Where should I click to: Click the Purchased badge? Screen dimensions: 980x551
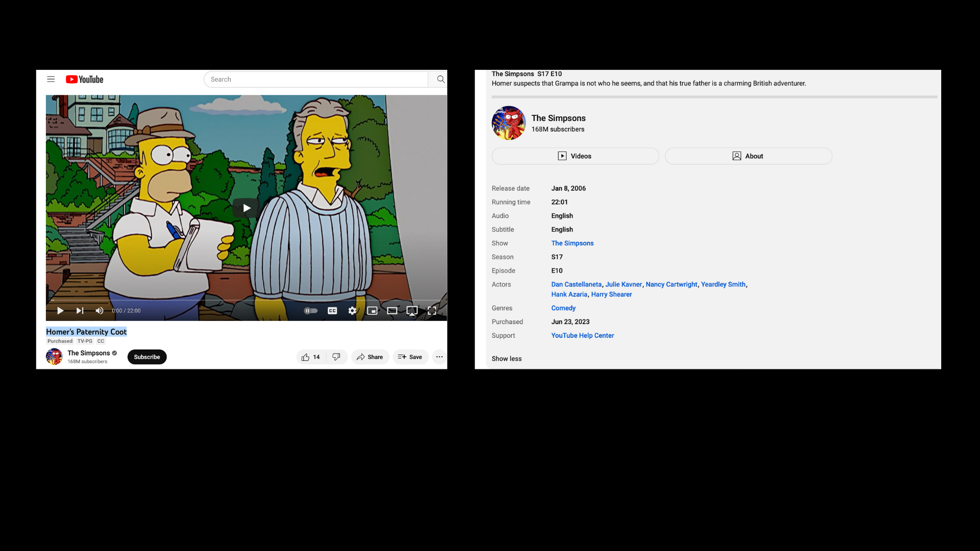click(x=60, y=341)
